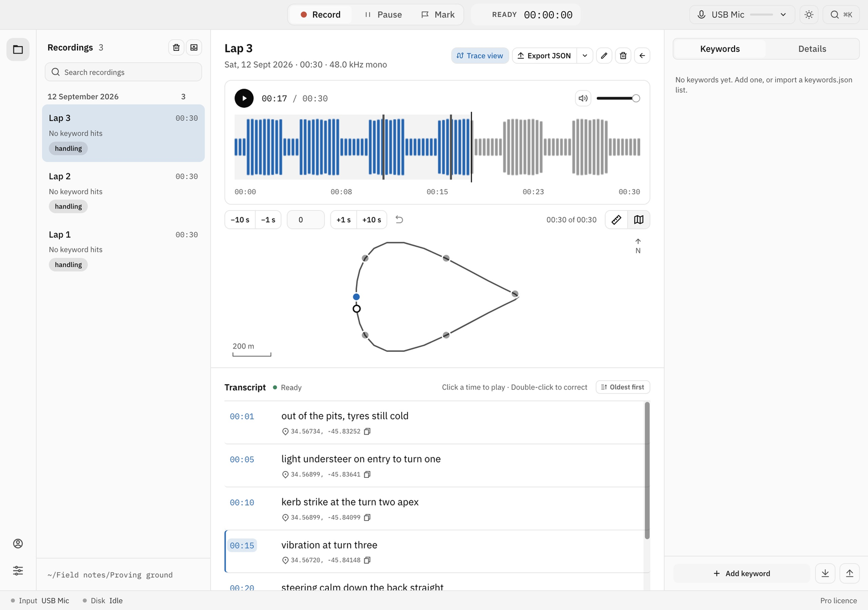Add a Mark flag

(438, 15)
